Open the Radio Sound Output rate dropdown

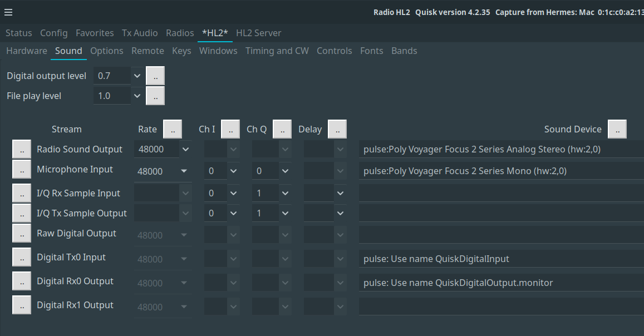click(x=185, y=149)
